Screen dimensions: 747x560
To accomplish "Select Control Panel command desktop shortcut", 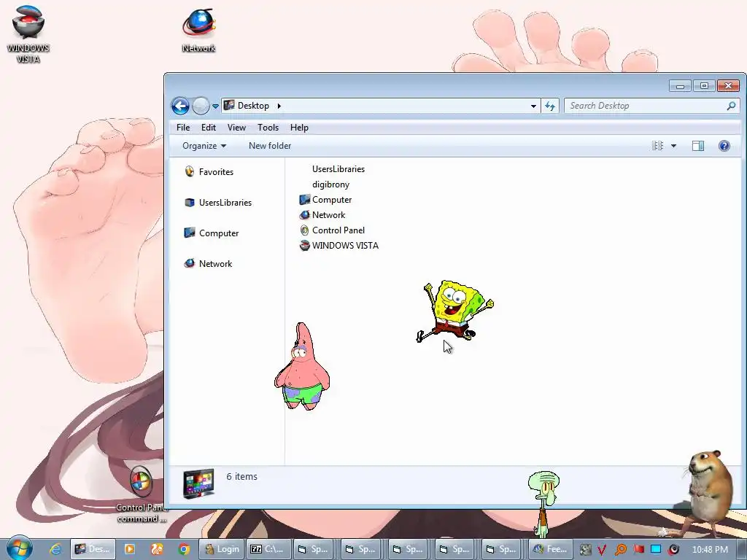I will coord(142,494).
